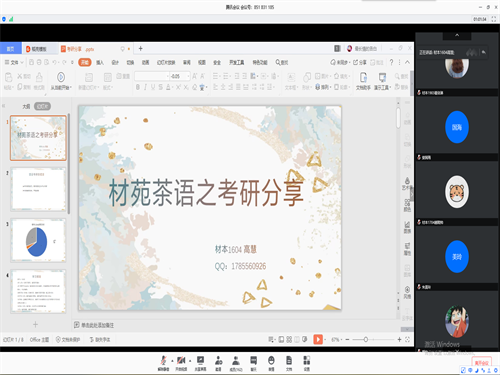Open the font size dropdown box

pyautogui.click(x=180, y=76)
